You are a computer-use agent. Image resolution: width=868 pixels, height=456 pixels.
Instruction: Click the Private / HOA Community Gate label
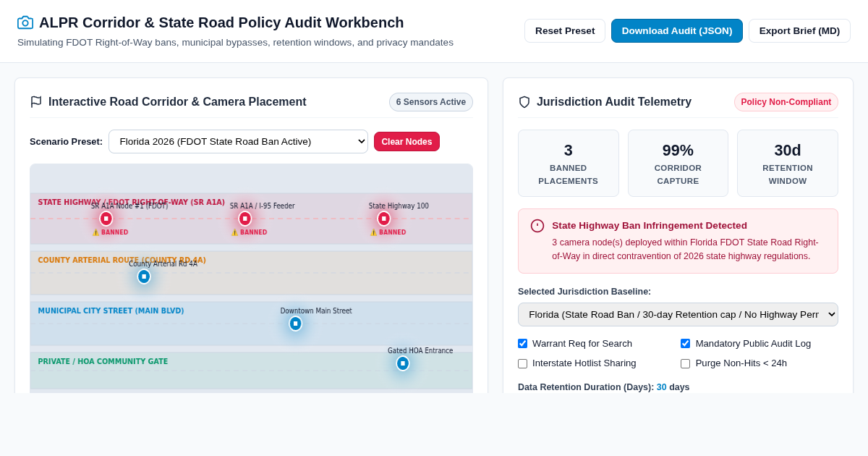click(x=103, y=362)
